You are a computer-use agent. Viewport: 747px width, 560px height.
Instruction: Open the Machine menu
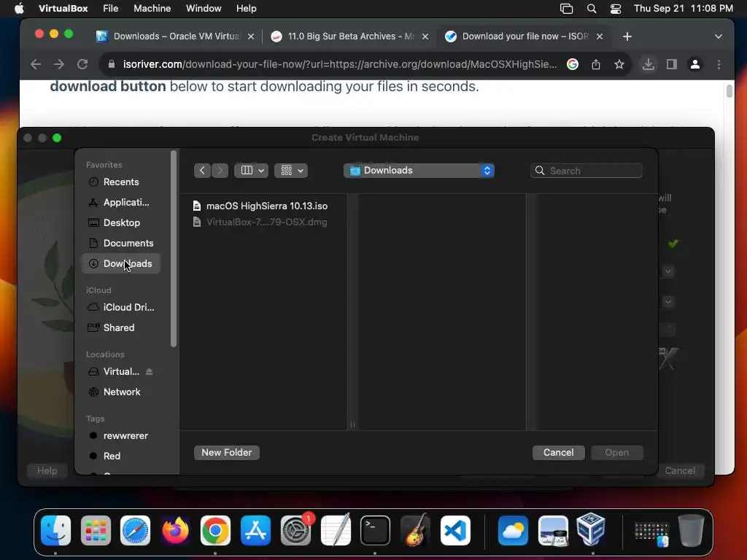click(x=152, y=9)
